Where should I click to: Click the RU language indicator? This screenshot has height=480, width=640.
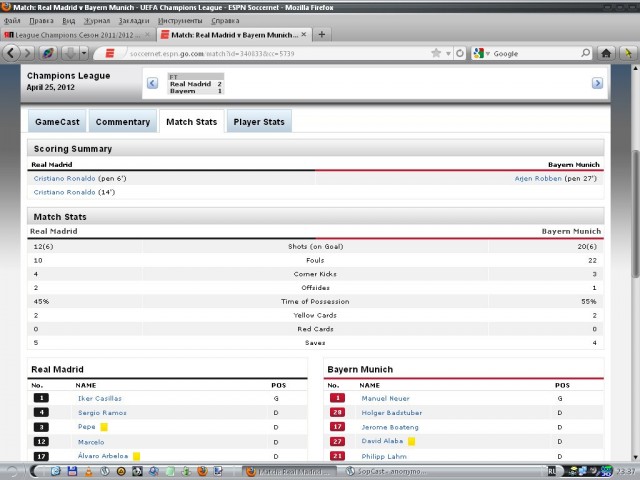[551, 471]
